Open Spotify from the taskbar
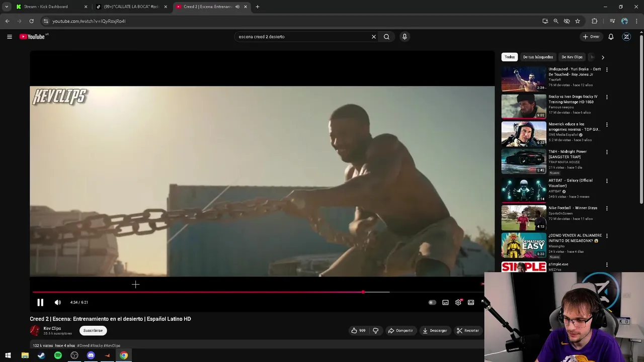644x362 pixels. (x=58, y=355)
